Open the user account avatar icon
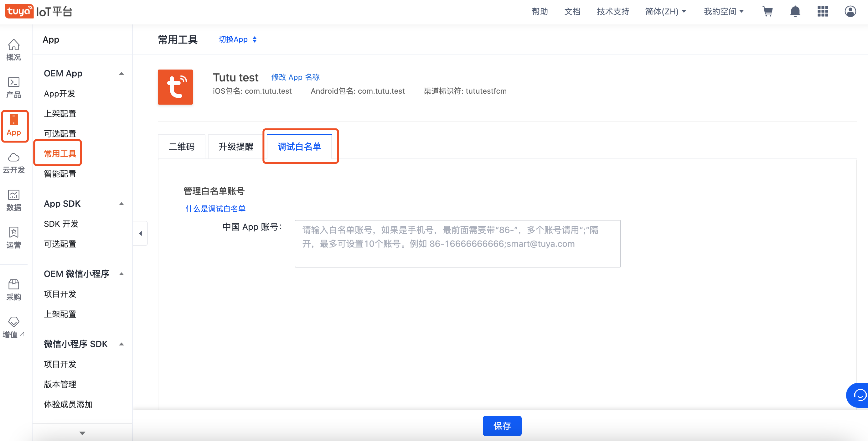Screen dimensions: 868x441 850,12
